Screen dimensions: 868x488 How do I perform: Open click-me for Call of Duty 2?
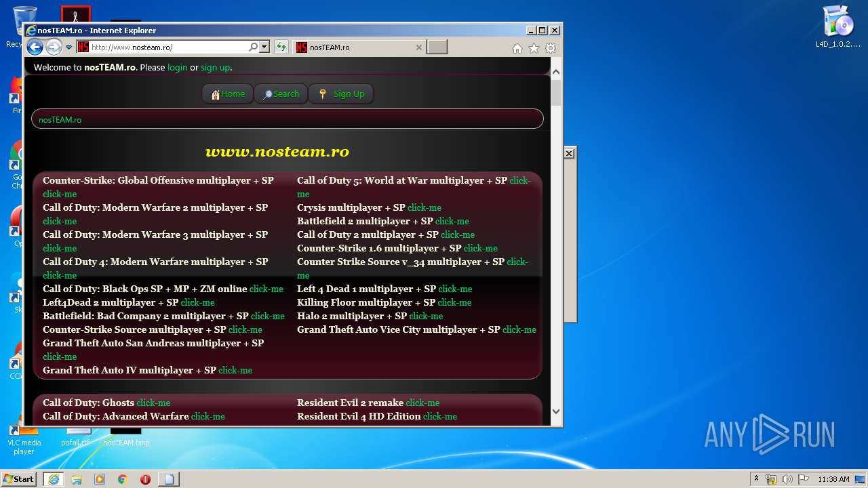[458, 235]
